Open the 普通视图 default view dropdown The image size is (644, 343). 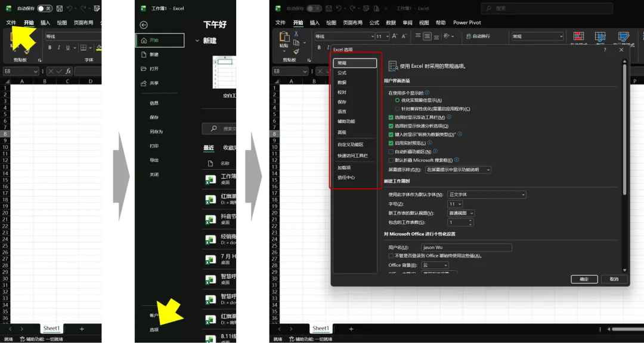point(461,213)
